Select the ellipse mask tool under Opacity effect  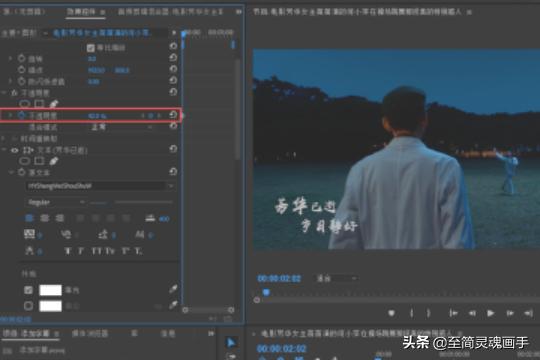pyautogui.click(x=24, y=103)
